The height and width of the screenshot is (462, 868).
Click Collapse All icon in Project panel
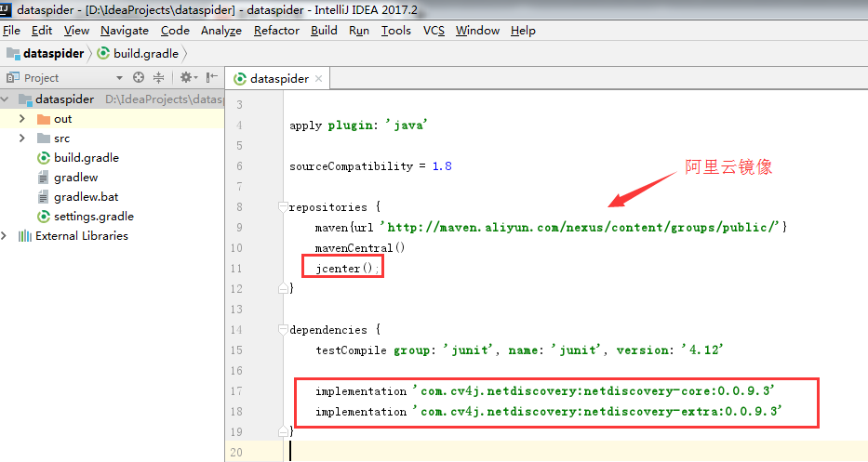[x=159, y=77]
